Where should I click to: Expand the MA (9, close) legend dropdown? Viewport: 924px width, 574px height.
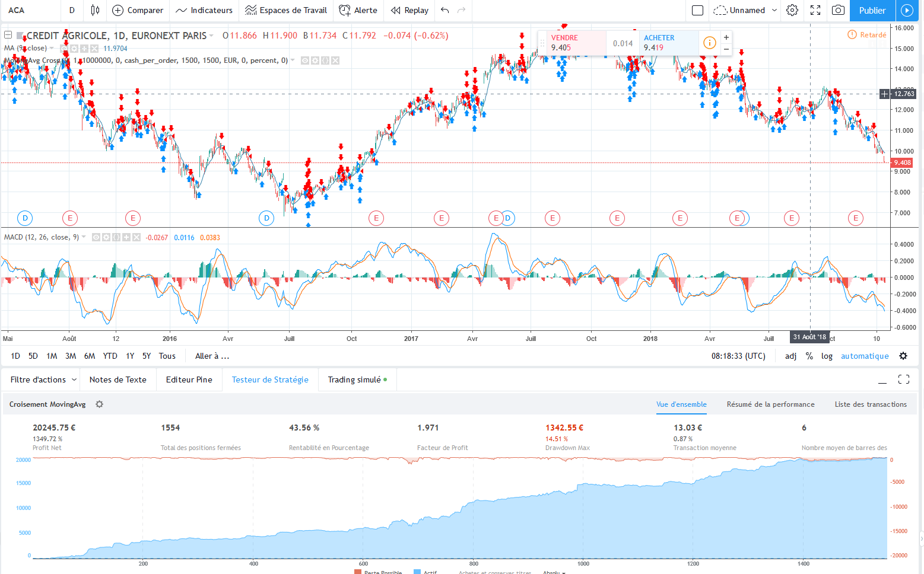click(x=52, y=49)
